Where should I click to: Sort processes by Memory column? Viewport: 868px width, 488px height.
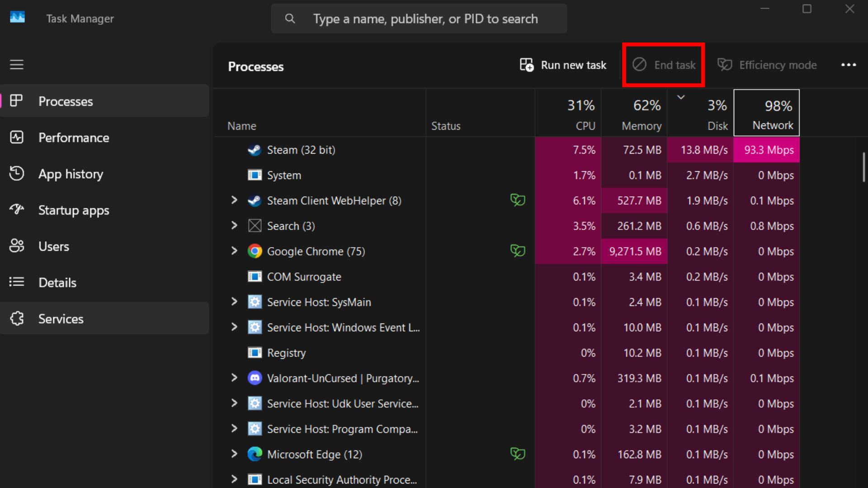point(634,113)
